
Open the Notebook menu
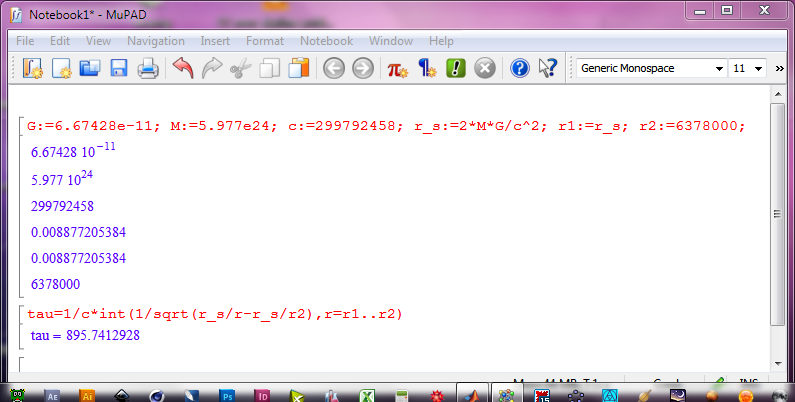(x=326, y=41)
